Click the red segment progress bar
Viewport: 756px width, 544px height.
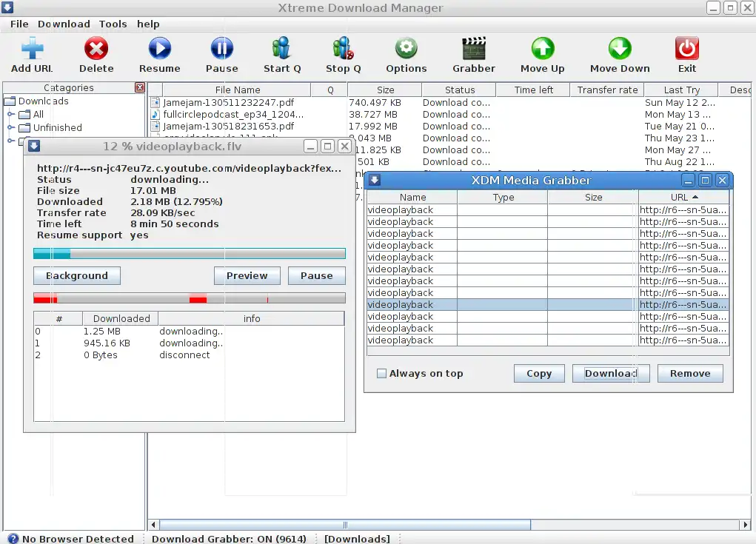click(190, 298)
